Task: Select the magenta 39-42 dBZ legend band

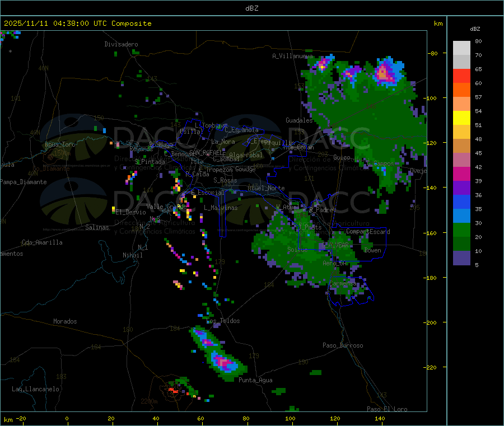Action: 461,174
